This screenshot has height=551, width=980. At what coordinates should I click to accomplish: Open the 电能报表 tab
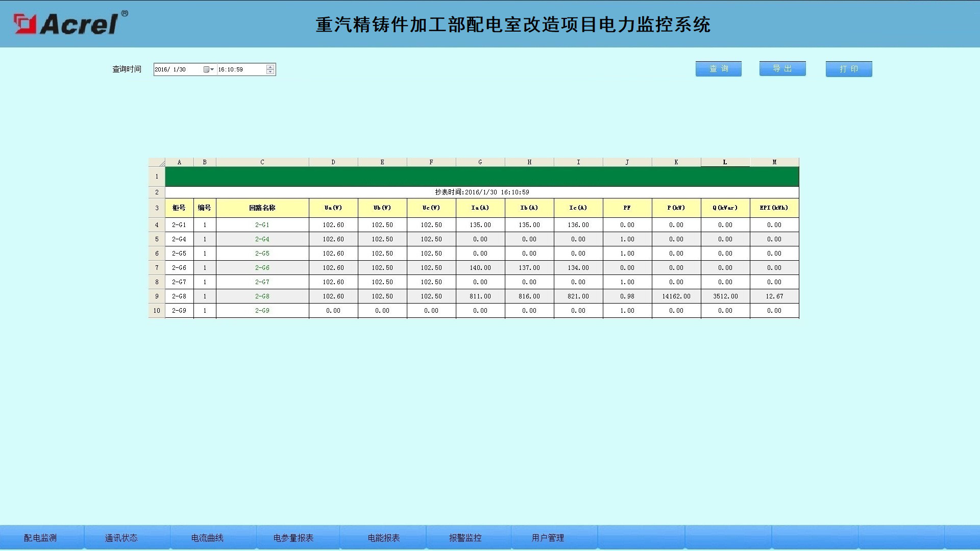coord(384,538)
